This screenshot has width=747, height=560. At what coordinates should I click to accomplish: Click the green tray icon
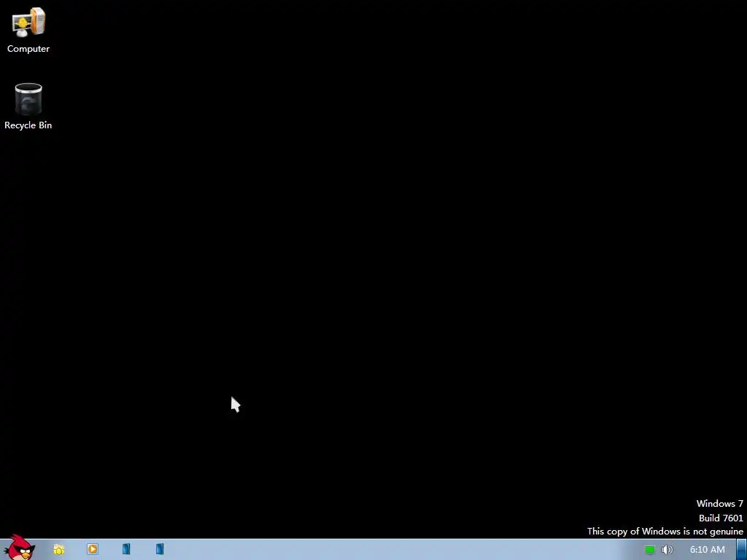[x=650, y=550]
